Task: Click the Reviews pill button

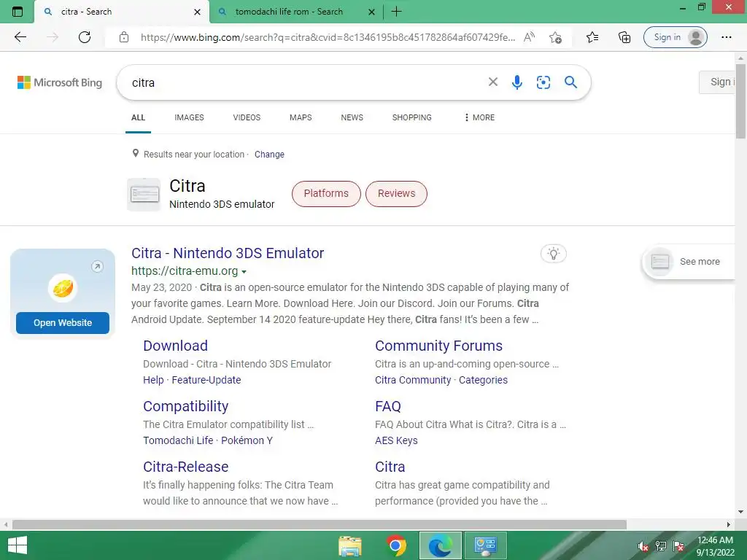Action: point(396,193)
